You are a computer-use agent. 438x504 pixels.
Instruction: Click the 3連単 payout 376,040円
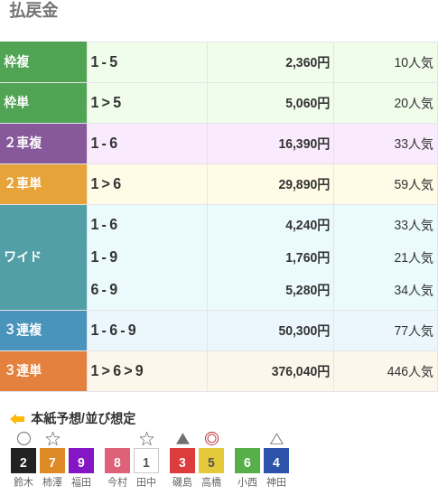(301, 371)
